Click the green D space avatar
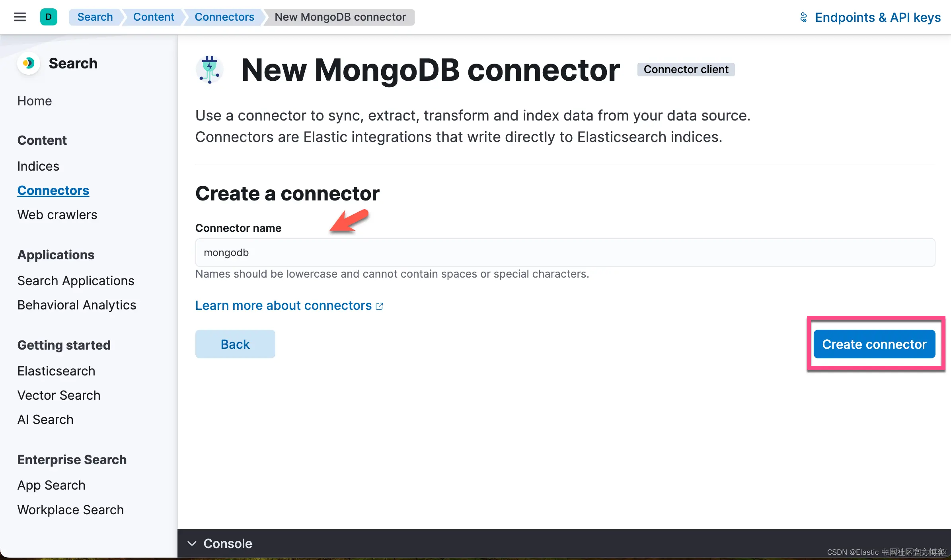Viewport: 951px width, 560px height. point(49,17)
